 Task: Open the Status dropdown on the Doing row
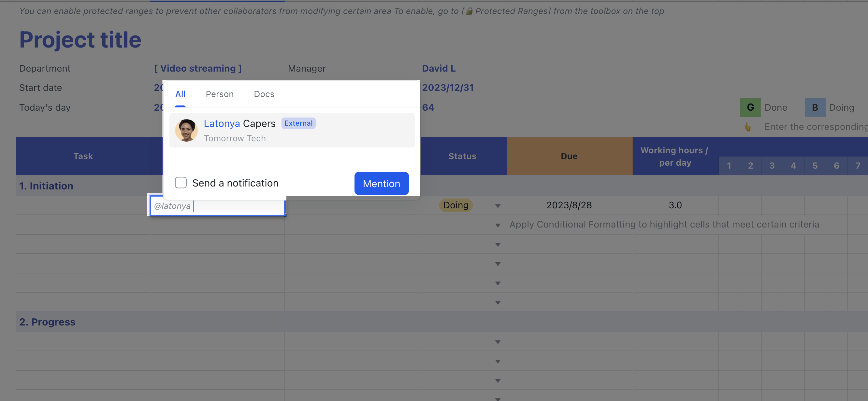[x=498, y=205]
